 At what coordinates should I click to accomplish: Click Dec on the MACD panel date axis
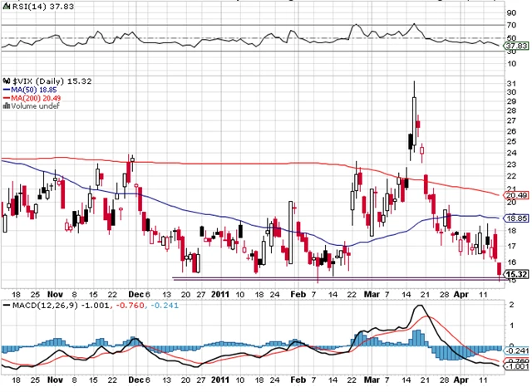136,380
